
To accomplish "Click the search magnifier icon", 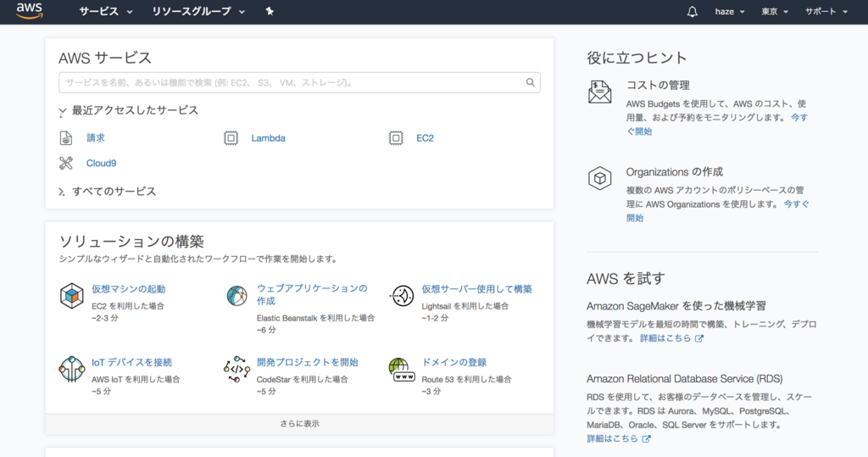I will 531,82.
